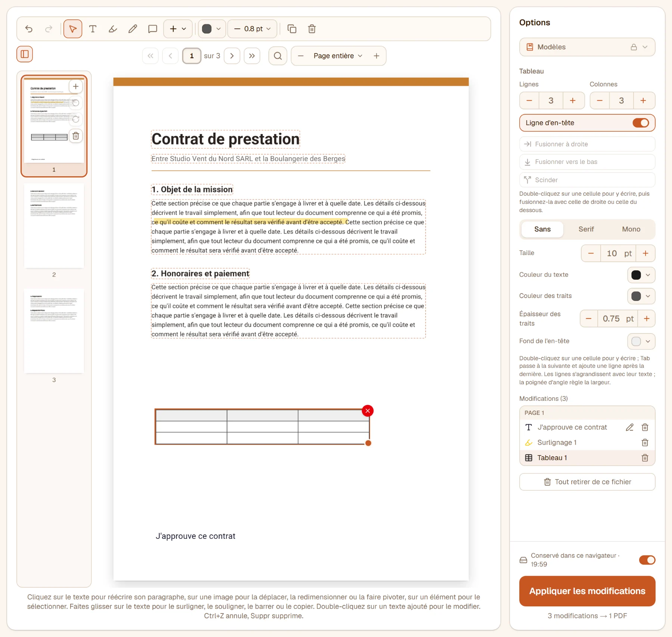Toggle the sidebar panel icon
672x637 pixels.
click(x=25, y=54)
